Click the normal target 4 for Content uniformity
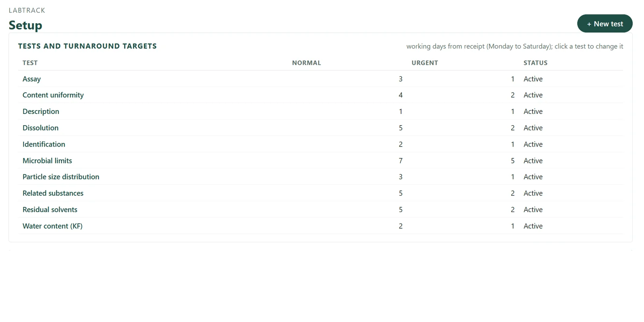Image resolution: width=644 pixels, height=322 pixels. (400, 95)
